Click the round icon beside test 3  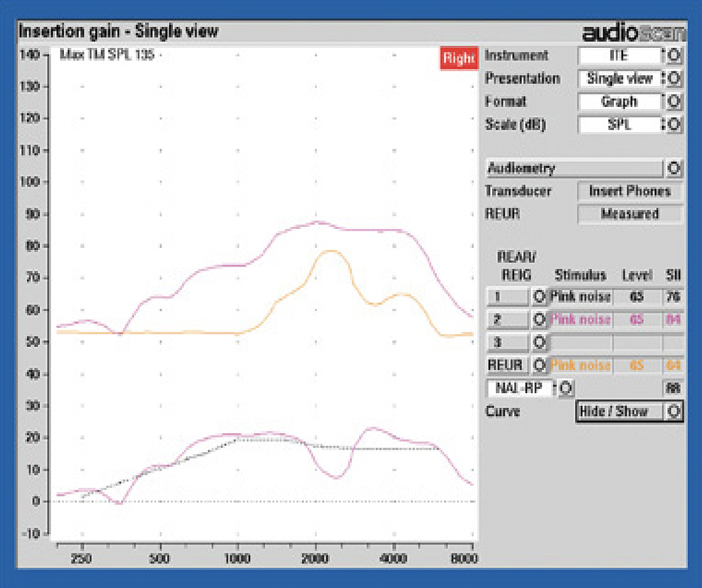tap(540, 342)
